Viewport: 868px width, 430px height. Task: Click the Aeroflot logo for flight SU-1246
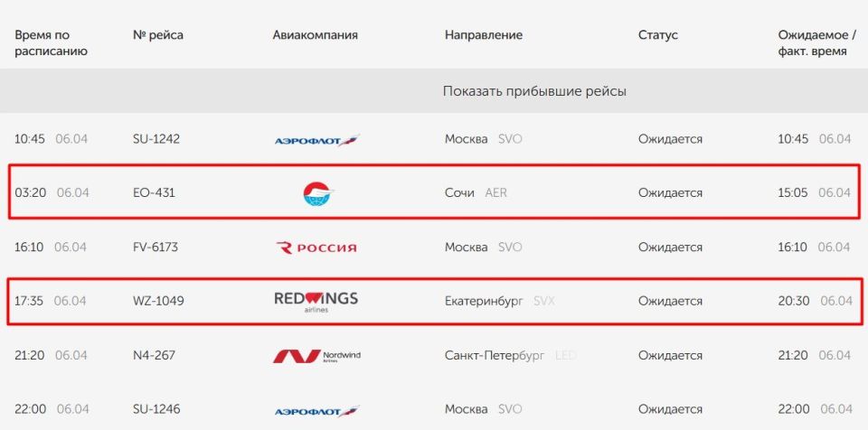(316, 410)
